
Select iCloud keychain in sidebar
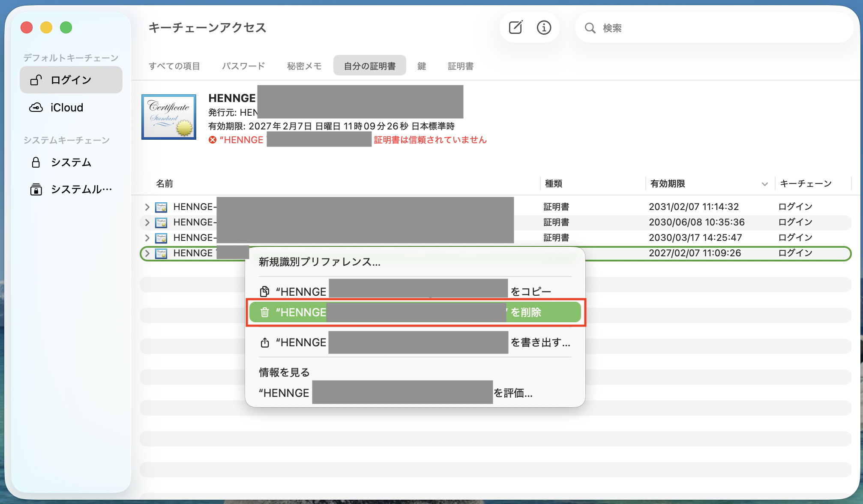point(71,108)
